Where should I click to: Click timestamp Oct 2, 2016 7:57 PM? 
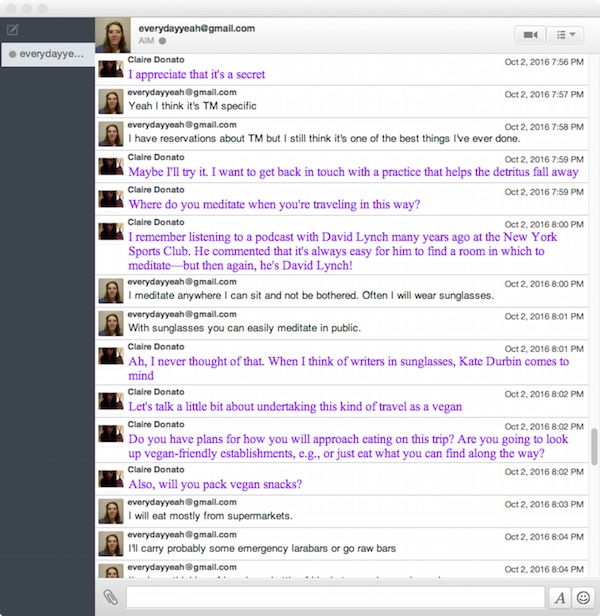pos(544,95)
